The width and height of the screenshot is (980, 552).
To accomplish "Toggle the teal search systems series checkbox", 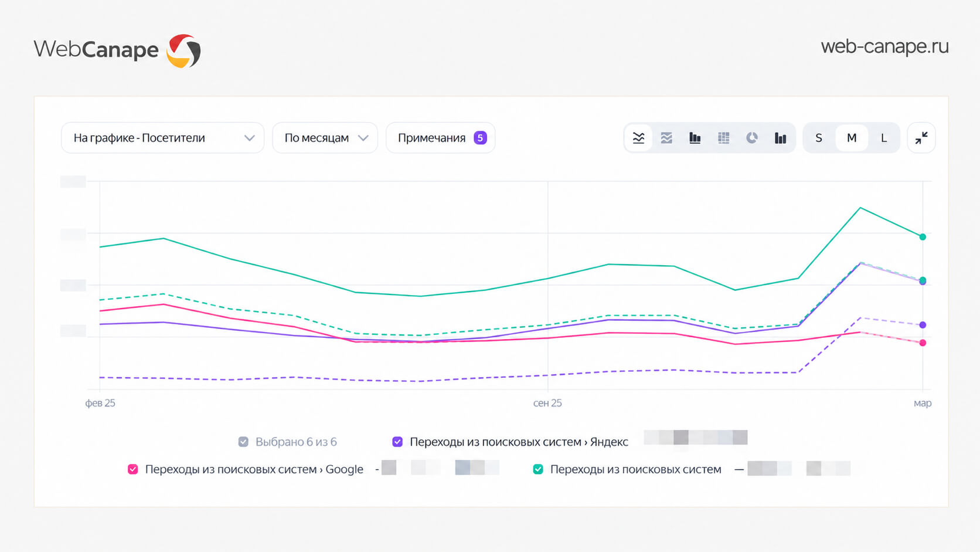I will [538, 469].
